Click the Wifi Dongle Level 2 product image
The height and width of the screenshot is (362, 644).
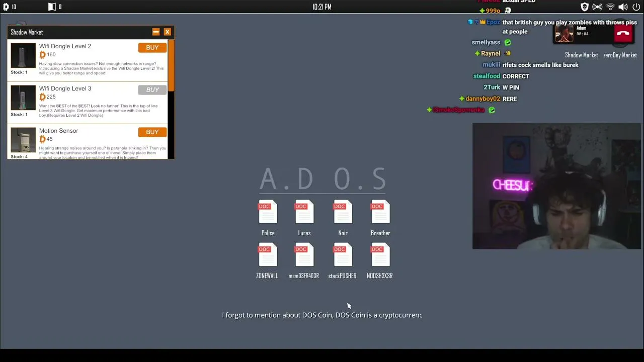tap(23, 55)
